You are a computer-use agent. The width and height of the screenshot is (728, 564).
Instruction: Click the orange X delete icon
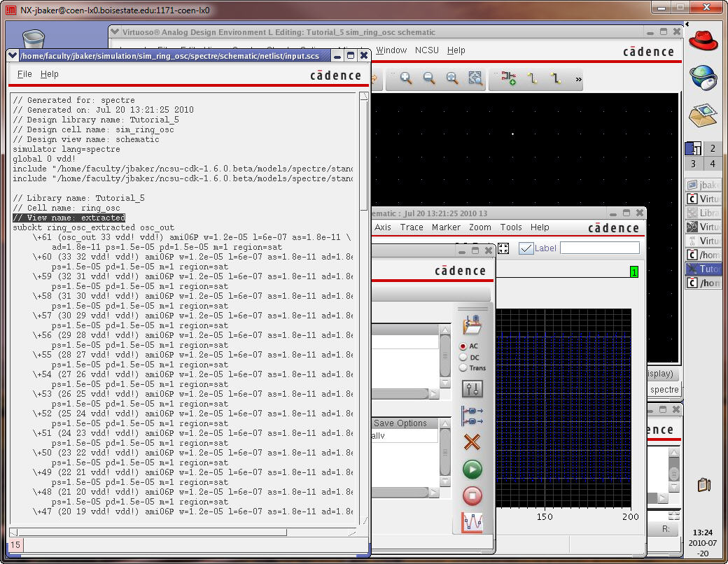(472, 442)
